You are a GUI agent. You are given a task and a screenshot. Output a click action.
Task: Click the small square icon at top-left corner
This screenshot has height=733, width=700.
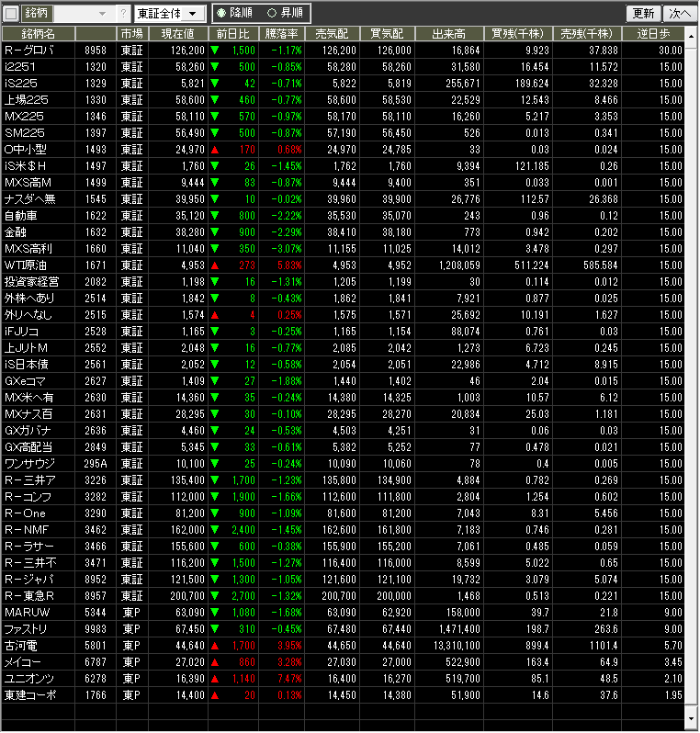(x=10, y=14)
